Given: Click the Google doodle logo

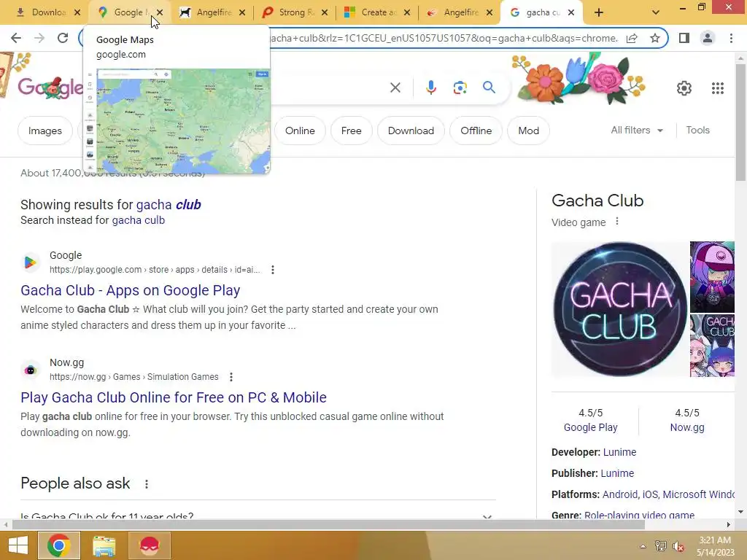Looking at the screenshot, I should tap(50, 87).
